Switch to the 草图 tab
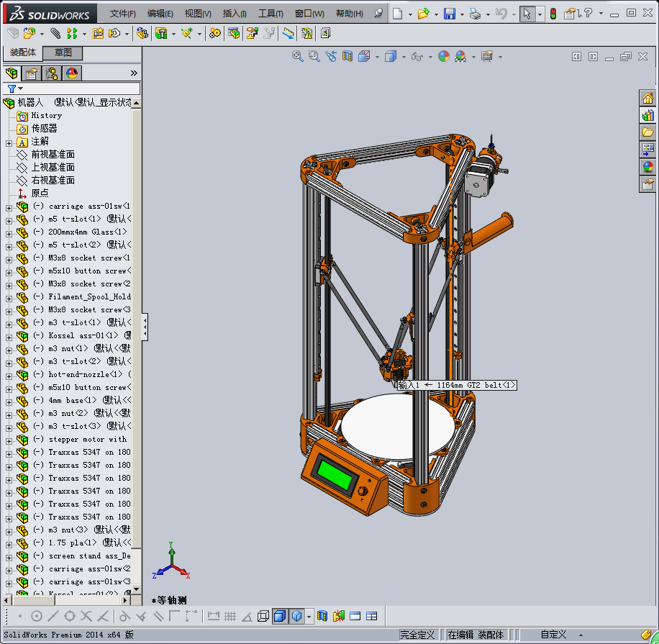 63,53
